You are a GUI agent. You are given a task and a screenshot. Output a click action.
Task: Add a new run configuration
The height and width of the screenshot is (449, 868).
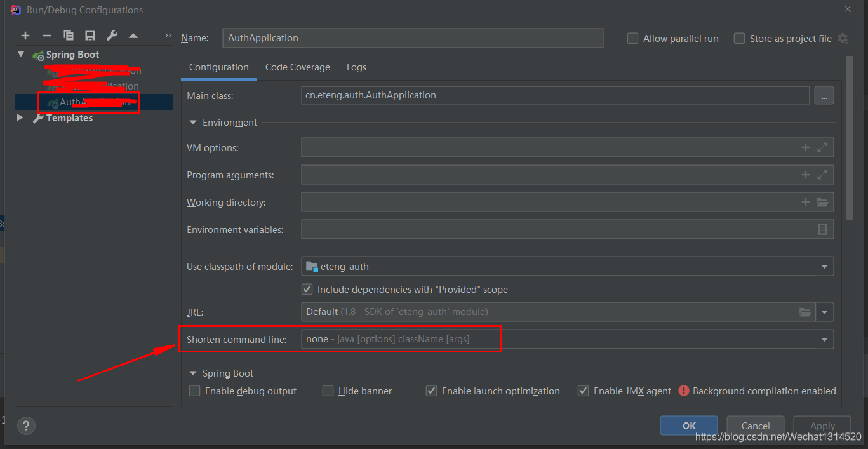(x=25, y=36)
